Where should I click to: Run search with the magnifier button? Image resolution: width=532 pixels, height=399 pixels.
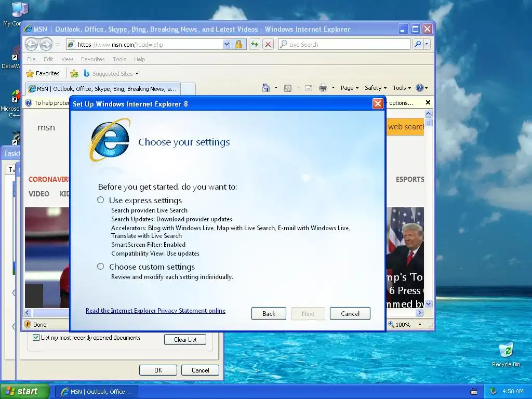tap(418, 44)
